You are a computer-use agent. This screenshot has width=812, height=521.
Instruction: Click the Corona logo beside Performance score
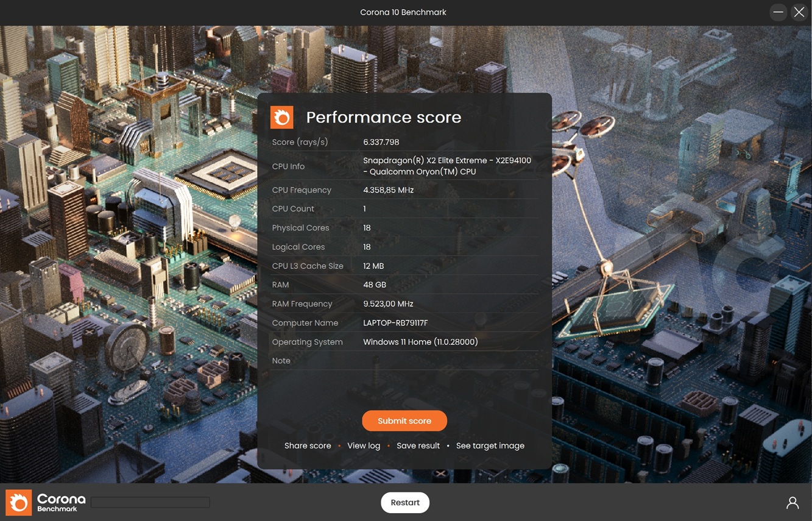pos(281,117)
